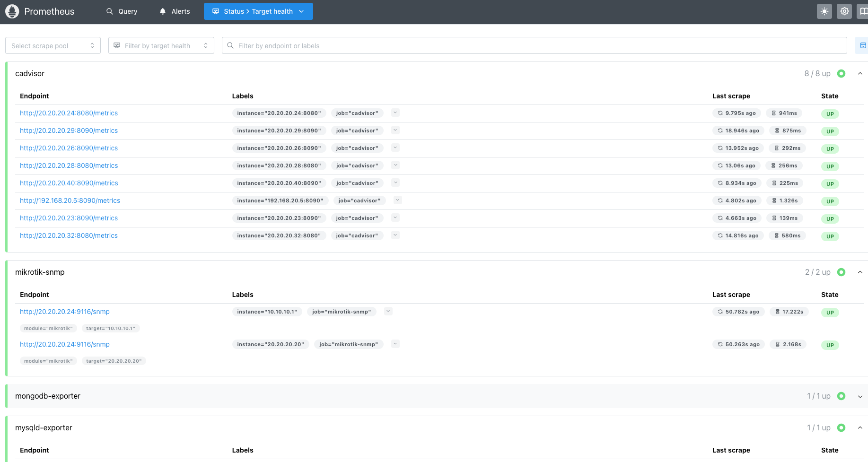Image resolution: width=868 pixels, height=462 pixels.
Task: Click the mikrotik-snmp 2 / 2 up count
Action: pos(818,272)
